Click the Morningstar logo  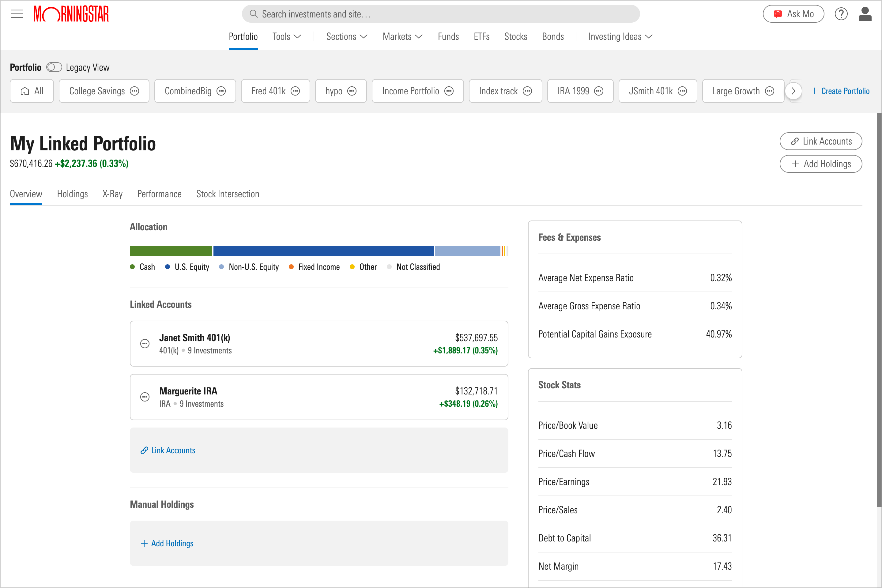(x=71, y=14)
